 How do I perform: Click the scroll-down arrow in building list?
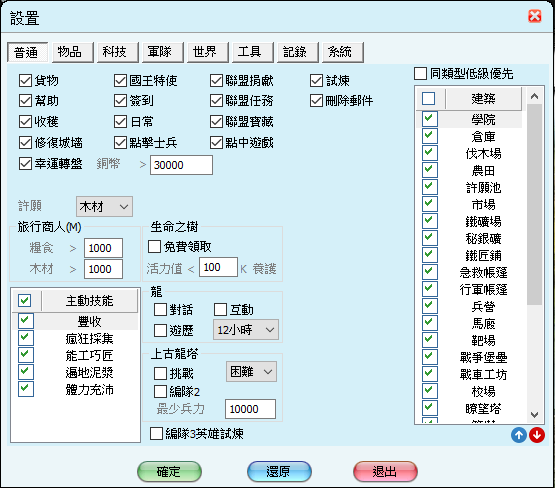[x=534, y=414]
